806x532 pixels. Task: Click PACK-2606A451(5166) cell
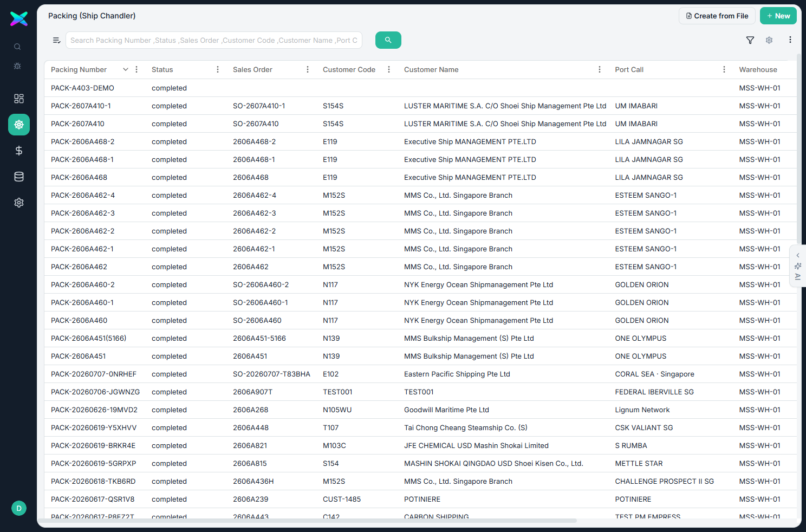point(89,338)
